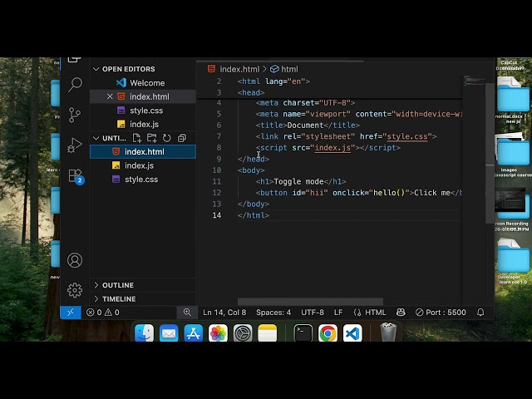This screenshot has height=399, width=532.
Task: Click the Toggle mode heading text
Action: tap(298, 182)
